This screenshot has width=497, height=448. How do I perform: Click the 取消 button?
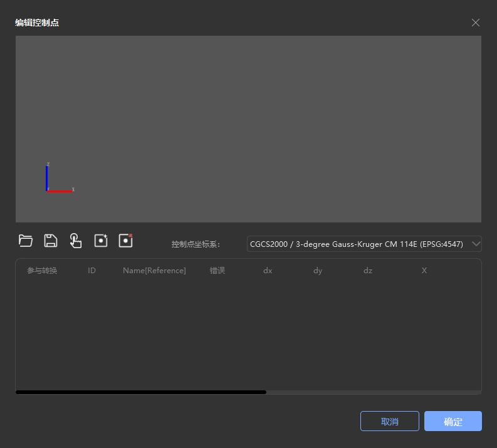coord(390,421)
